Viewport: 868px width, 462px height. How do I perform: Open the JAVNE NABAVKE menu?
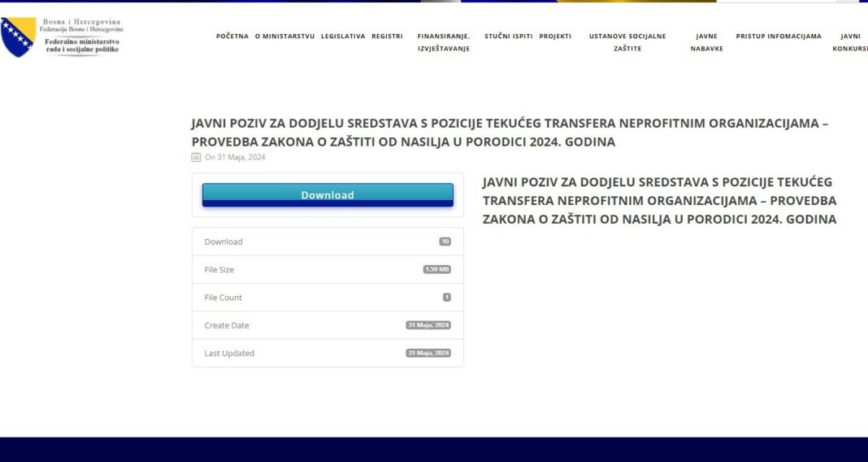coord(706,42)
